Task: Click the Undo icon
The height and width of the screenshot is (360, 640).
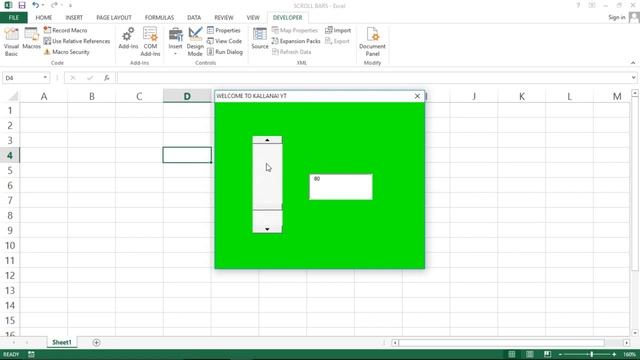Action: pos(36,5)
